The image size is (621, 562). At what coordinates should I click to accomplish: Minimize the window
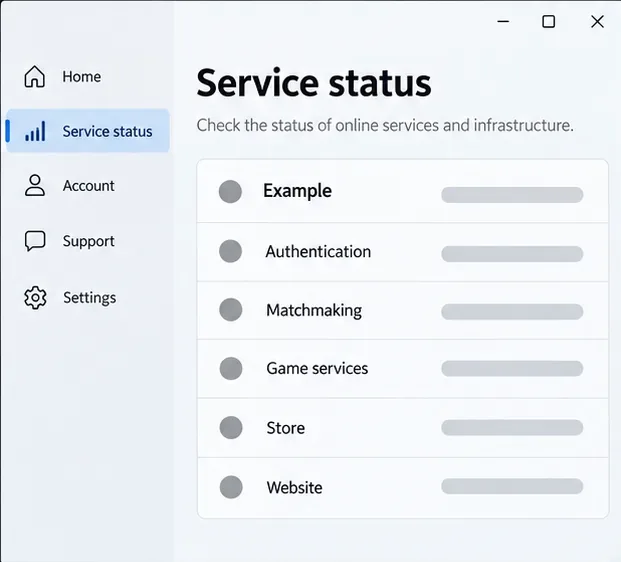[x=503, y=21]
